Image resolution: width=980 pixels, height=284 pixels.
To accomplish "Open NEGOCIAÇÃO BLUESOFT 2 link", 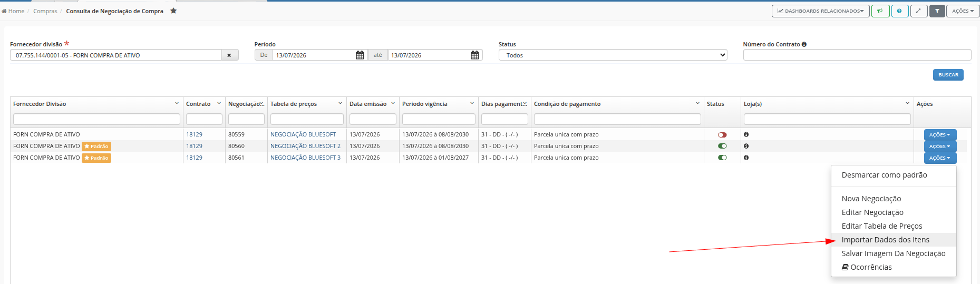I will pos(305,146).
